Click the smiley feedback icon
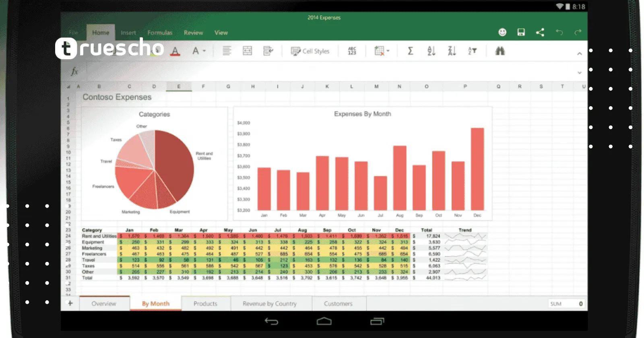Screen dimensions: 644x338 (502, 32)
